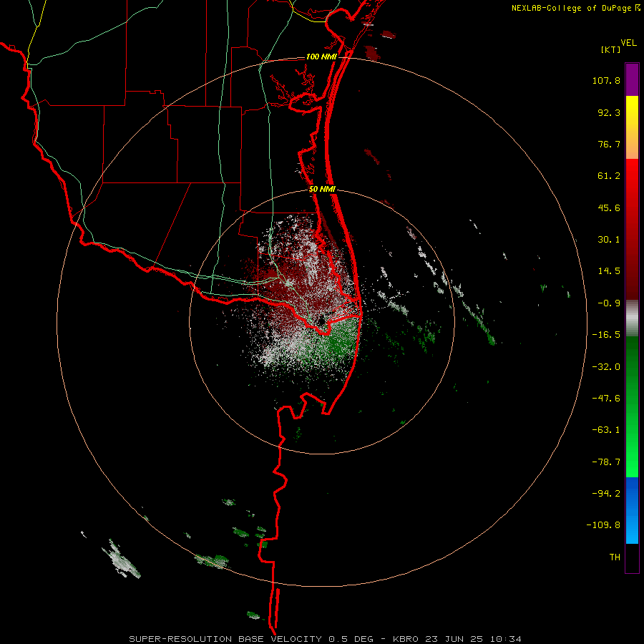Click the -0.9 legend value
Screen dimensions: 644x644
click(x=609, y=303)
